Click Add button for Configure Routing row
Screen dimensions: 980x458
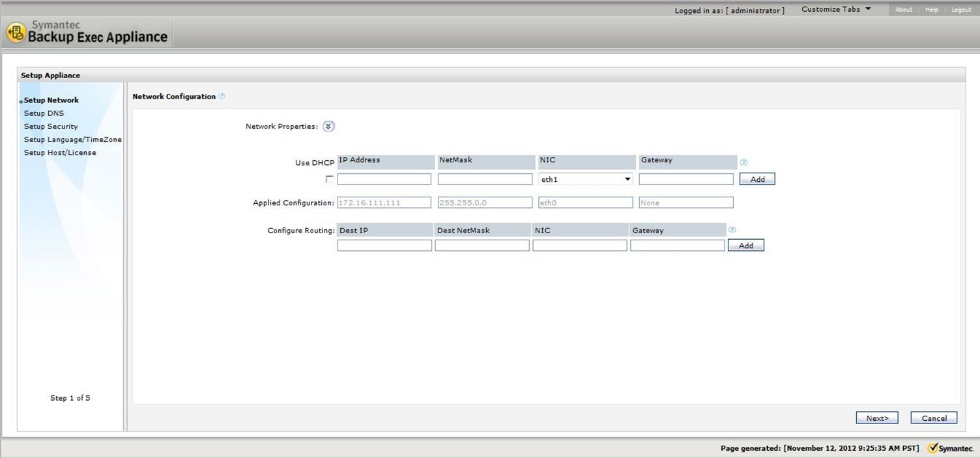[746, 246]
